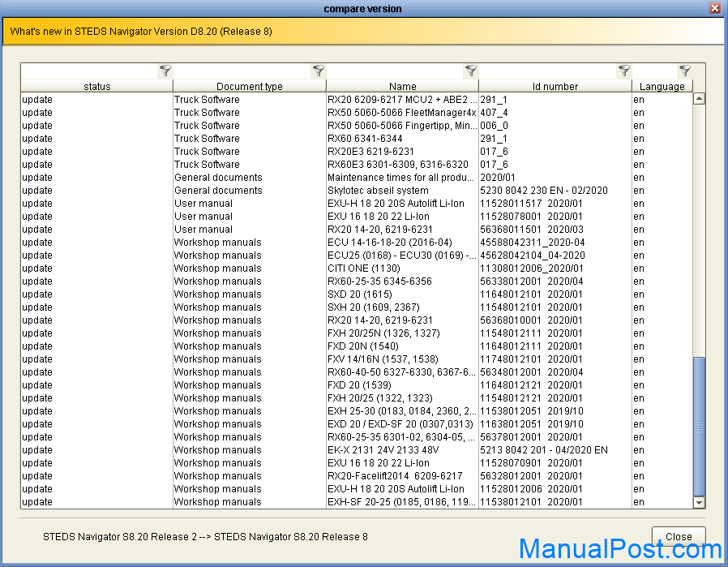
Task: Select EXD 20 / EXD-SF 20 row
Action: tap(357, 424)
